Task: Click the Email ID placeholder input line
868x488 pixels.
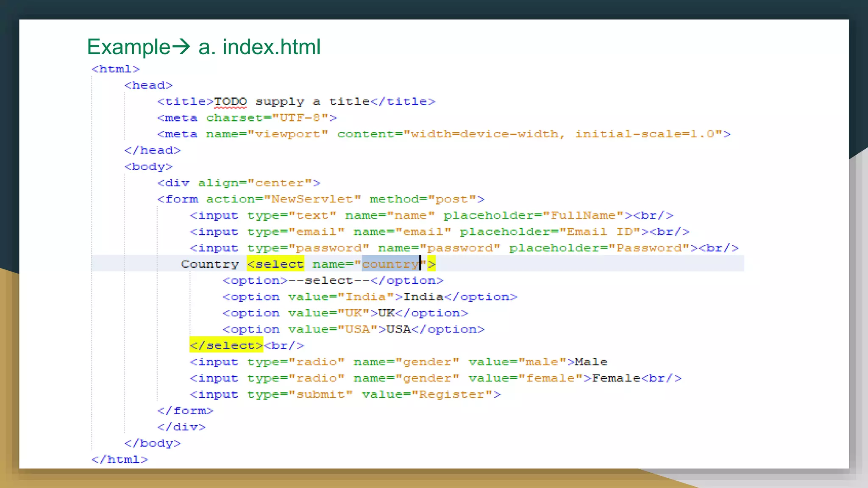Action: tap(439, 232)
